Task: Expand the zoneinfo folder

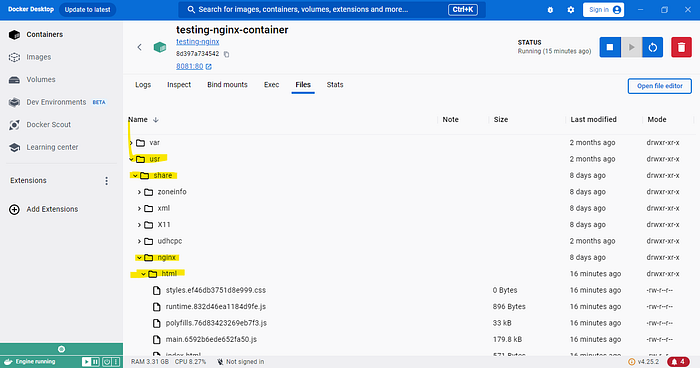Action: point(139,192)
